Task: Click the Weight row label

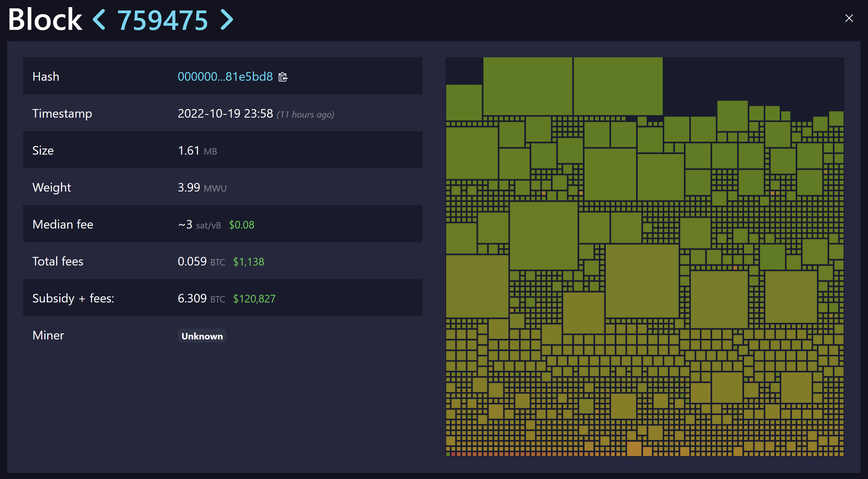Action: [52, 188]
